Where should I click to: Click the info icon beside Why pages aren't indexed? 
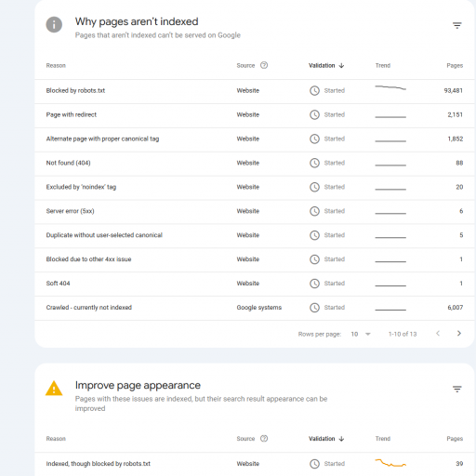click(x=54, y=24)
